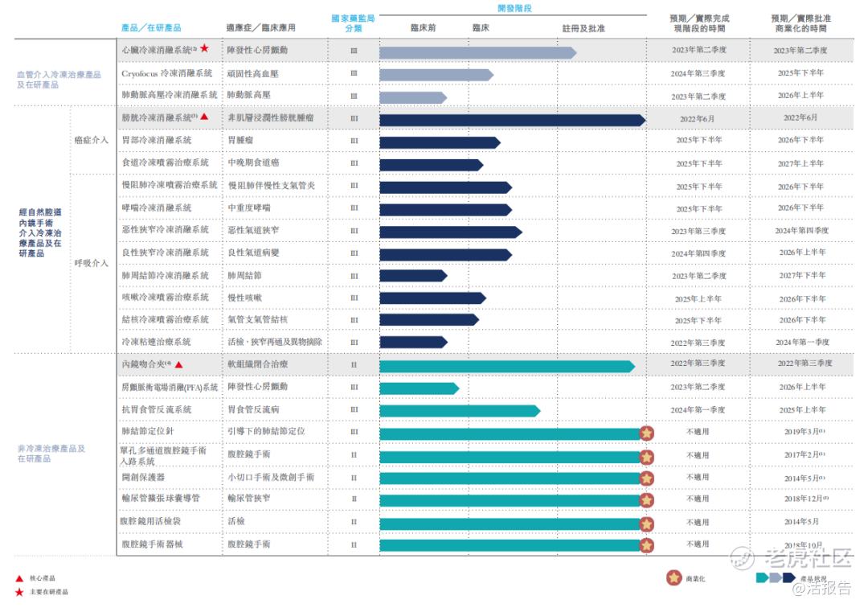
Task: Click the teal progress bar for 抗胃食管反流系統
Action: [460, 411]
